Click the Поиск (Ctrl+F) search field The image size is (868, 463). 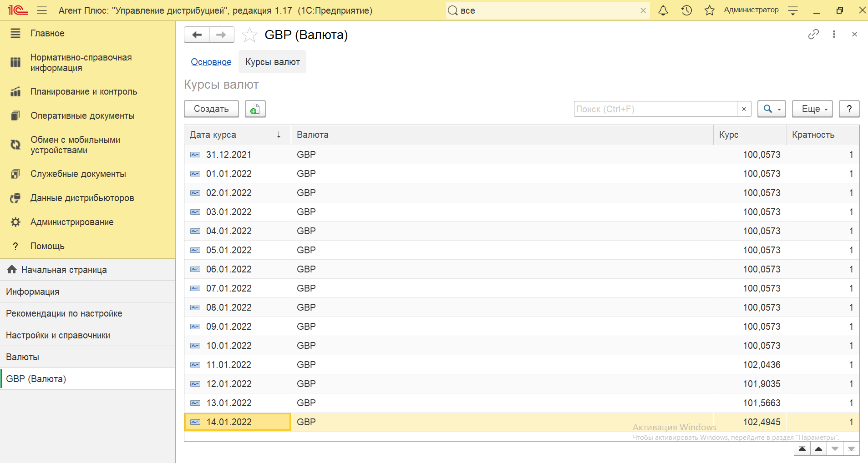click(655, 109)
